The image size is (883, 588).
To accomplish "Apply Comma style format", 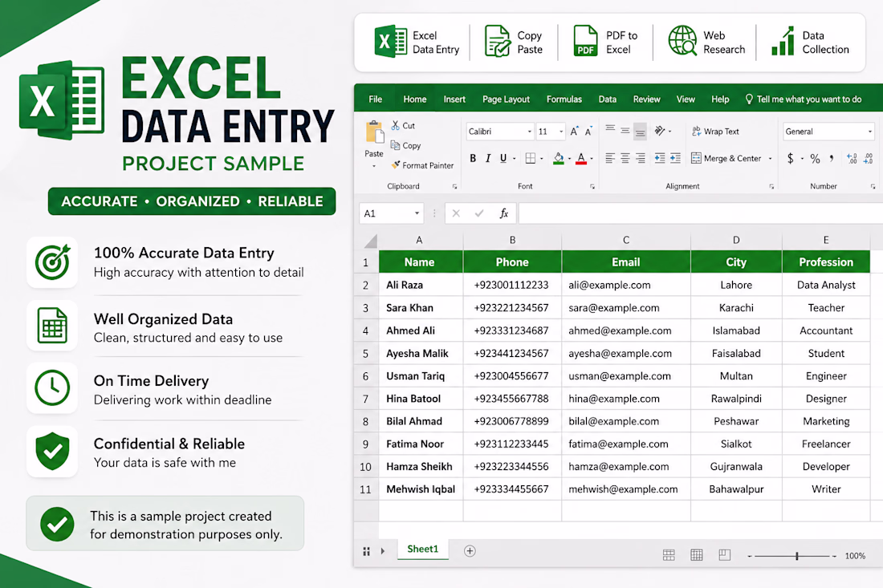I will 832,158.
